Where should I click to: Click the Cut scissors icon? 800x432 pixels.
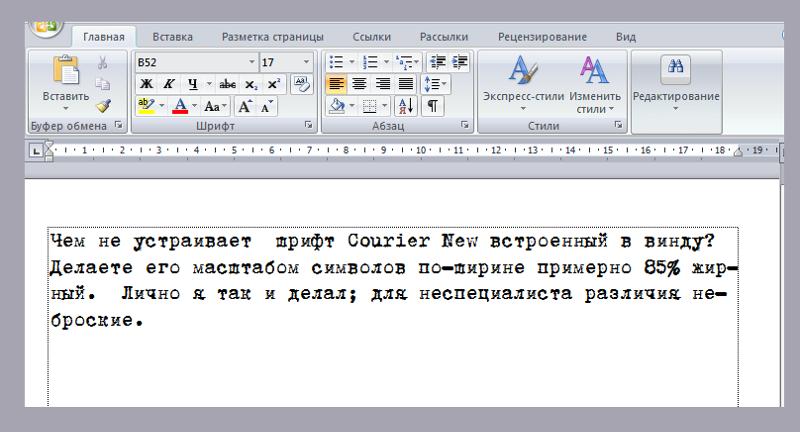pos(103,63)
